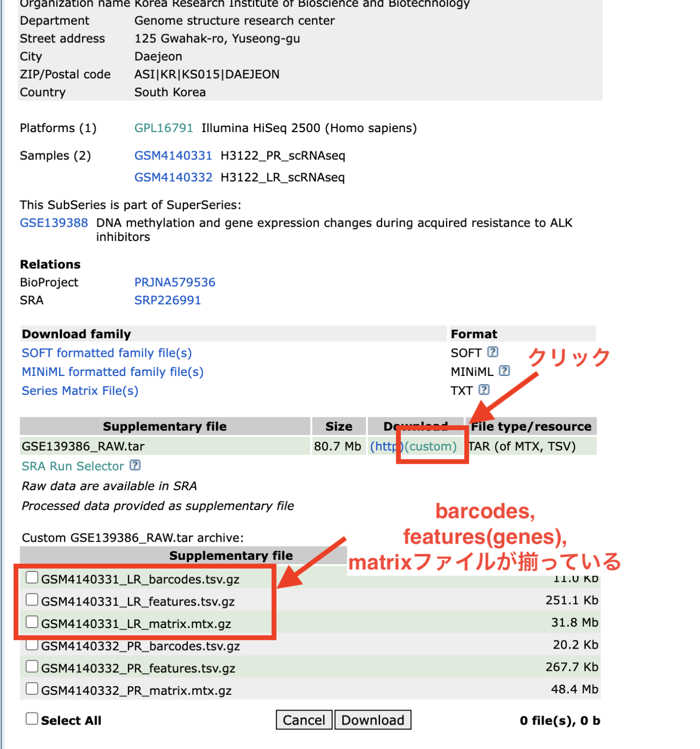Check GSM4140332_PR_barcodes.tsv.gz file checkbox

pos(32,645)
